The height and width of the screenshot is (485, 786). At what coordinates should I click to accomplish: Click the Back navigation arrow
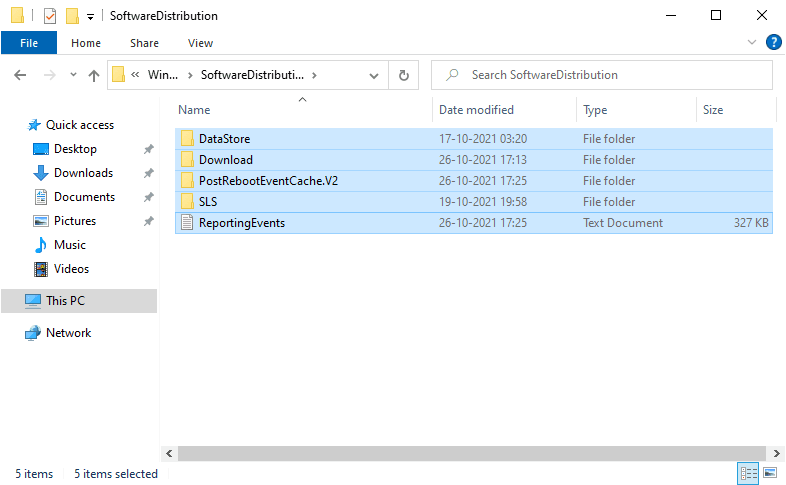(x=20, y=75)
